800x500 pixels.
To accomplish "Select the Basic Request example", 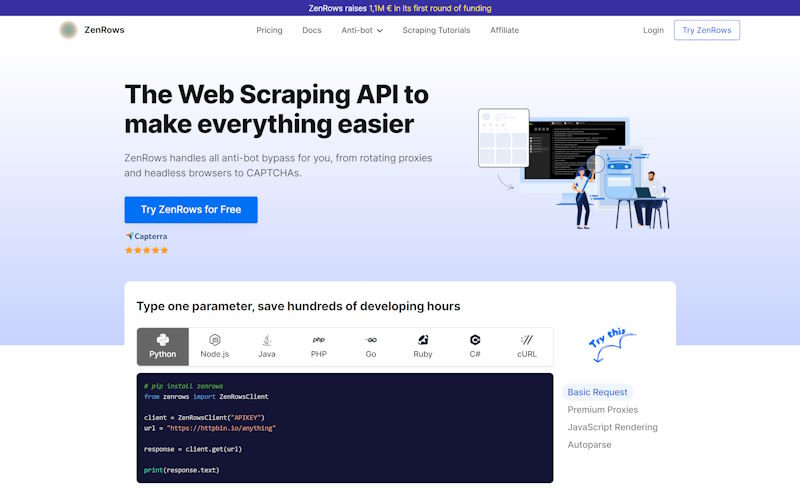I will (x=597, y=392).
